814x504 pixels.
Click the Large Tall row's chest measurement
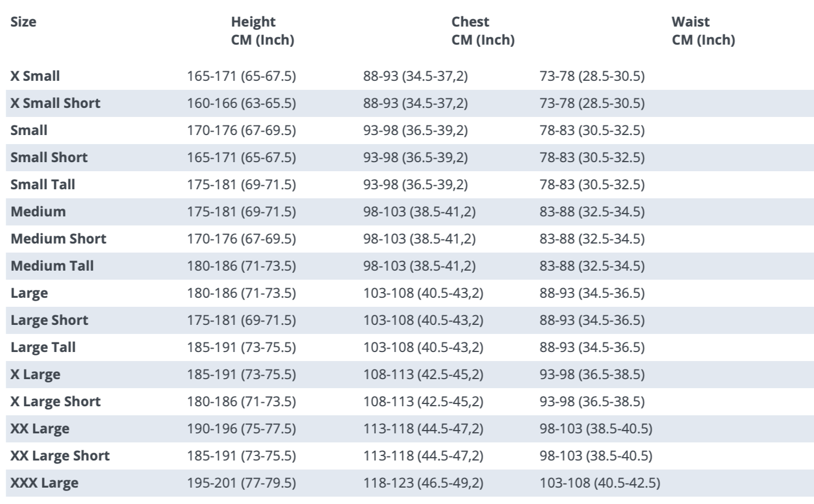pos(423,347)
